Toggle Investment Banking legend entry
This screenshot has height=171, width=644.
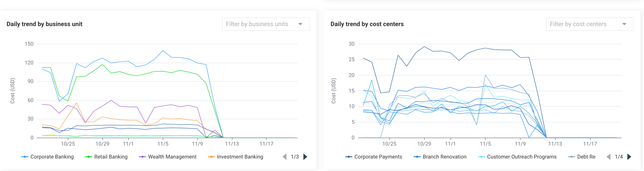tap(236, 157)
